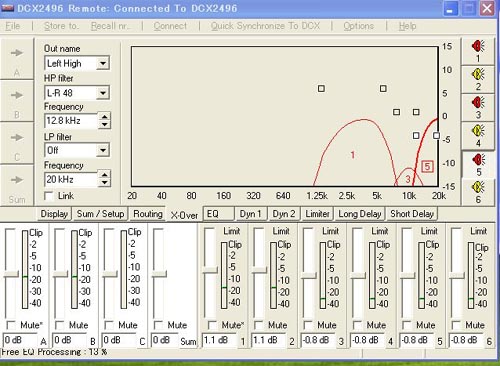Screen dimensions: 500x366
Task: Select input C arrow button
Action: pyautogui.click(x=17, y=143)
